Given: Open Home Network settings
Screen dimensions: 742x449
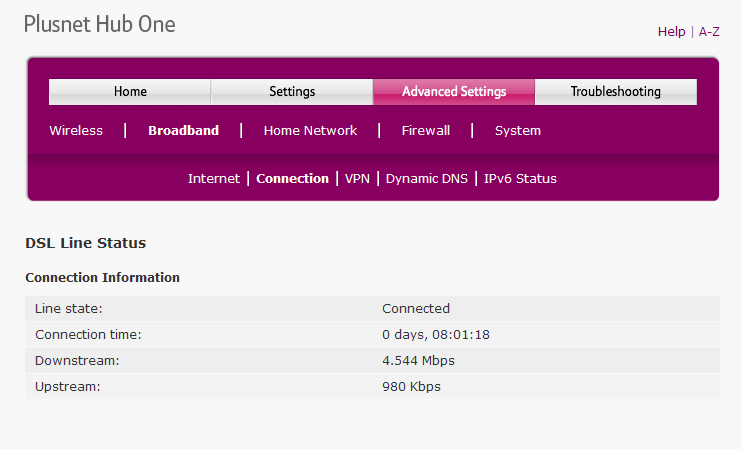Looking at the screenshot, I should (x=310, y=131).
